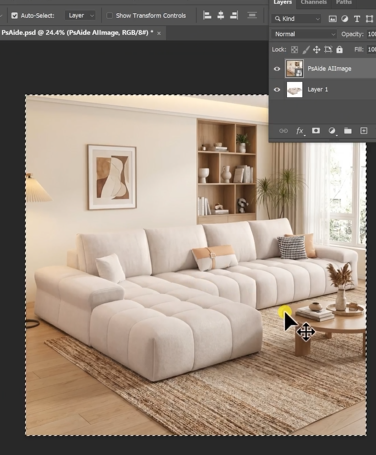
Task: Close the PsAide.psd document tab
Action: 159,33
